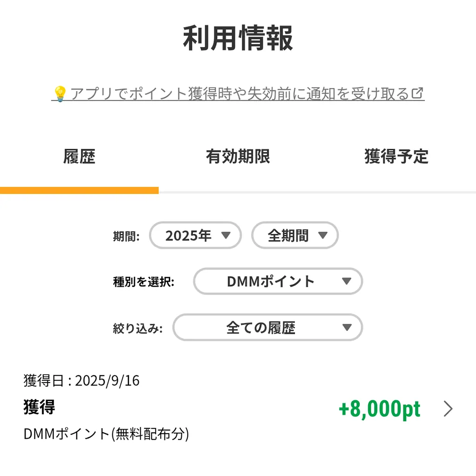
Task: Click the orange active tab indicator bar
Action: pos(79,190)
